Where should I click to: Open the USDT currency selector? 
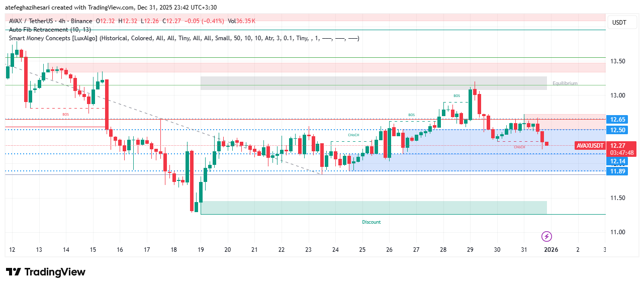(618, 23)
